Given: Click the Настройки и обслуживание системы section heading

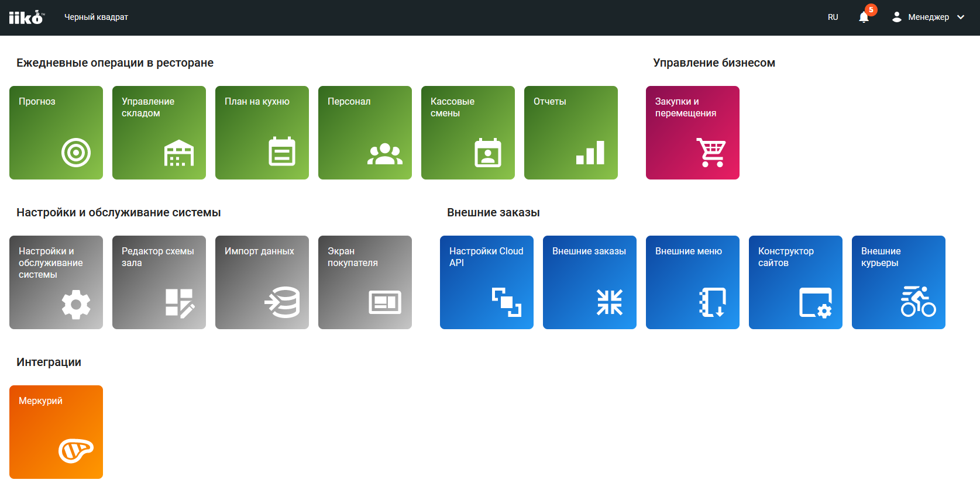Looking at the screenshot, I should pyautogui.click(x=119, y=212).
